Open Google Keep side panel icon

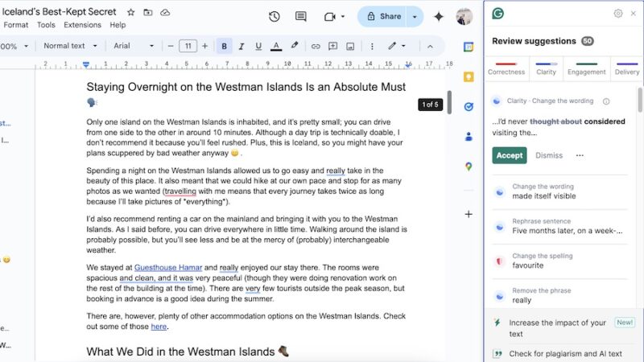(x=469, y=76)
